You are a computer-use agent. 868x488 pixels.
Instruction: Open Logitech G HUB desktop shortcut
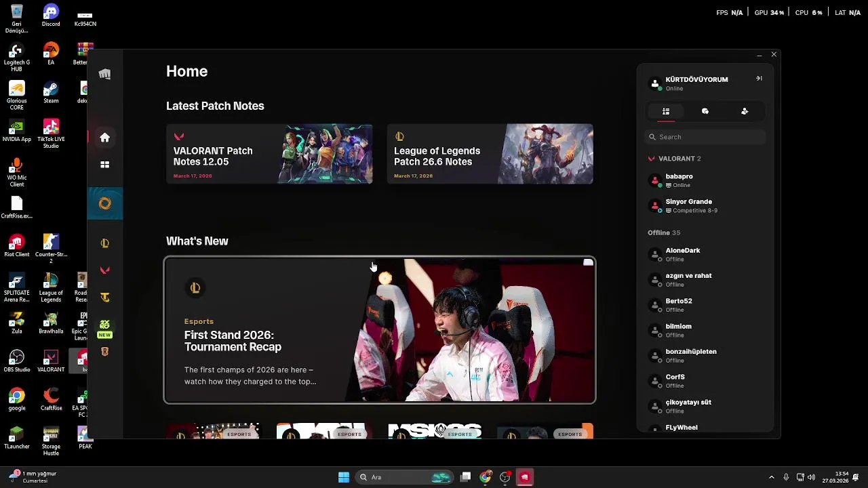[17, 58]
